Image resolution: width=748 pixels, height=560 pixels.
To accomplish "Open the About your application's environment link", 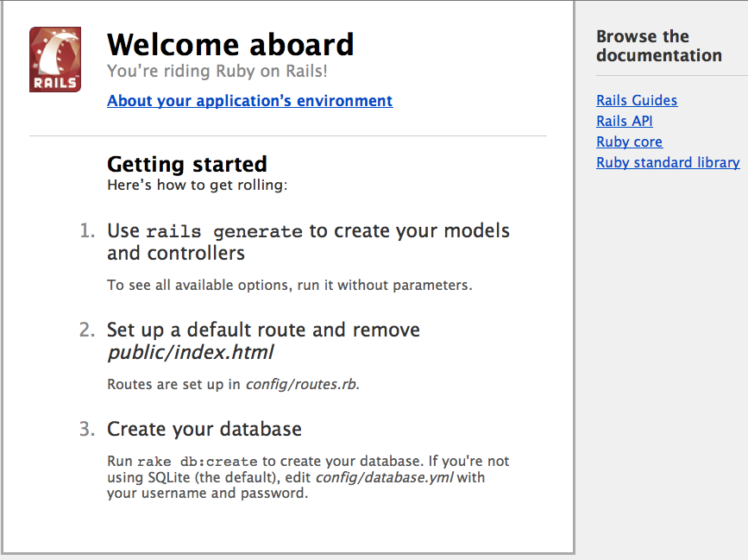I will coord(249,101).
